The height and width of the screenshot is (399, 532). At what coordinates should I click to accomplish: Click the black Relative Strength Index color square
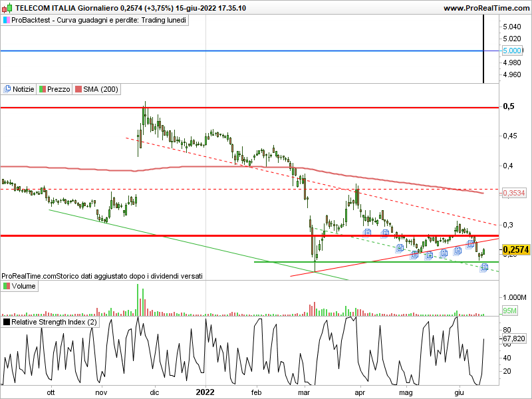pyautogui.click(x=7, y=322)
